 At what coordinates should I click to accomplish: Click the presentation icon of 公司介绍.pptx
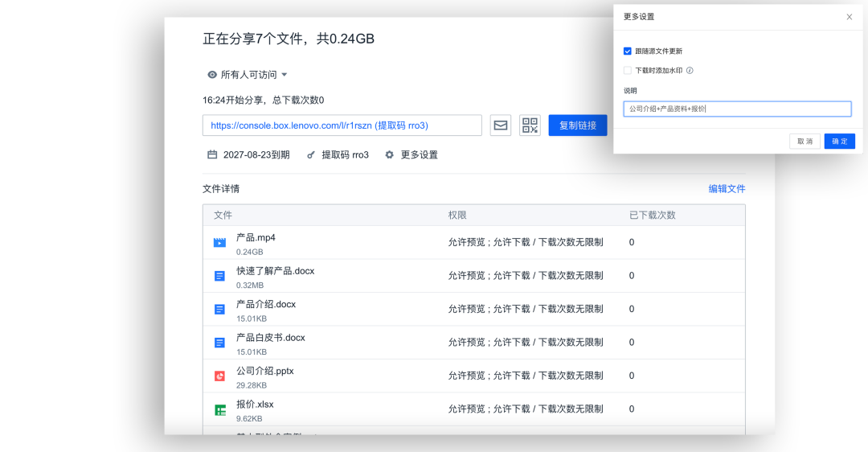[x=219, y=376]
